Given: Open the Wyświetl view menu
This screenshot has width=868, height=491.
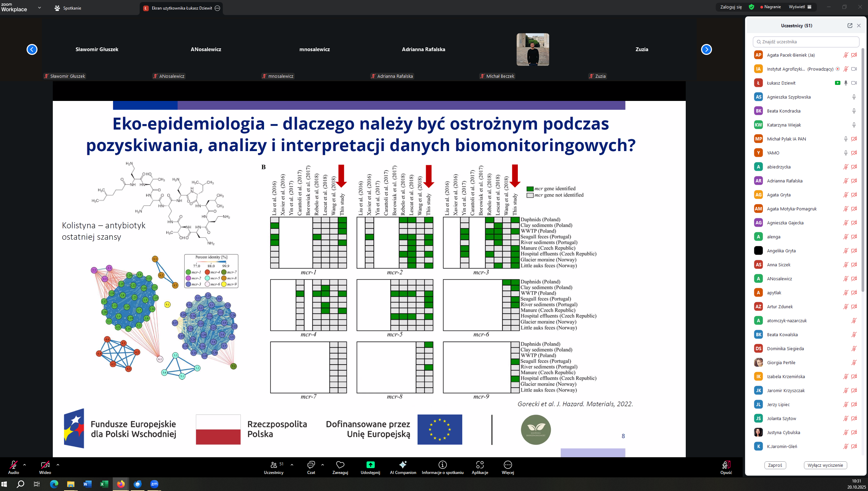Looking at the screenshot, I should [800, 7].
